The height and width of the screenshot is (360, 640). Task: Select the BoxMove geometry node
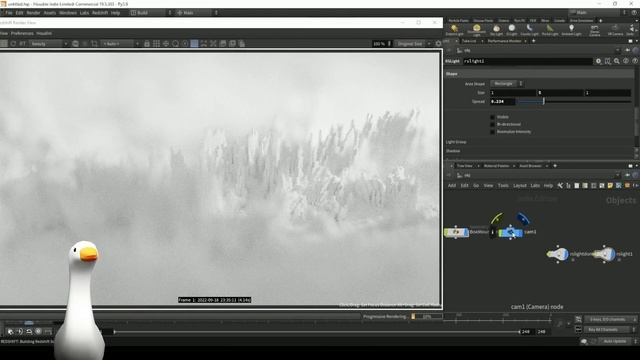[456, 232]
